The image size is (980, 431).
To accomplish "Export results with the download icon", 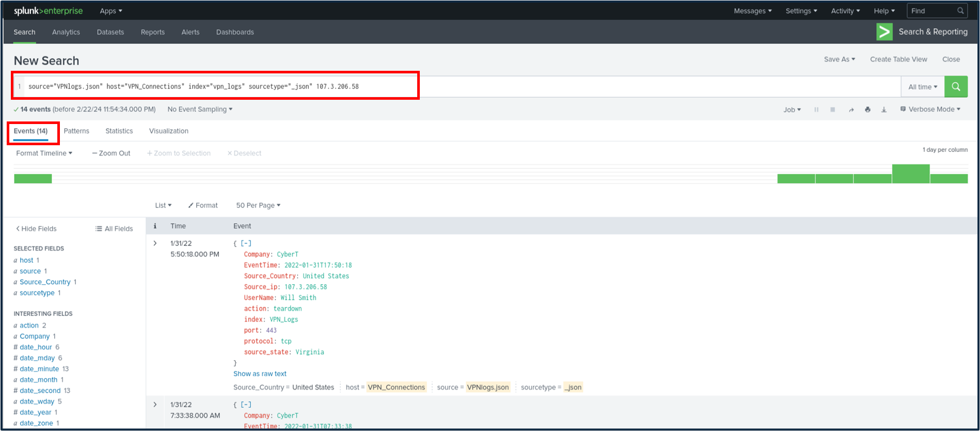I will click(x=884, y=110).
